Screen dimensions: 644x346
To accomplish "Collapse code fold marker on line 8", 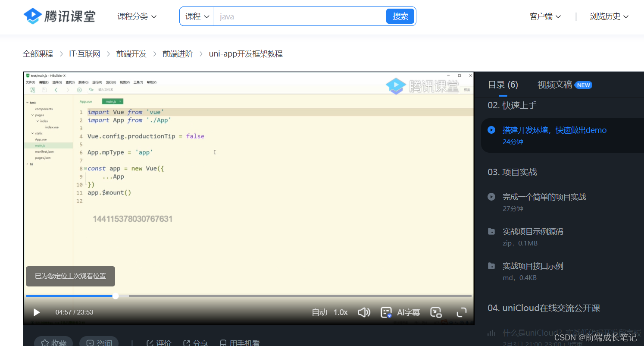I will tap(85, 169).
